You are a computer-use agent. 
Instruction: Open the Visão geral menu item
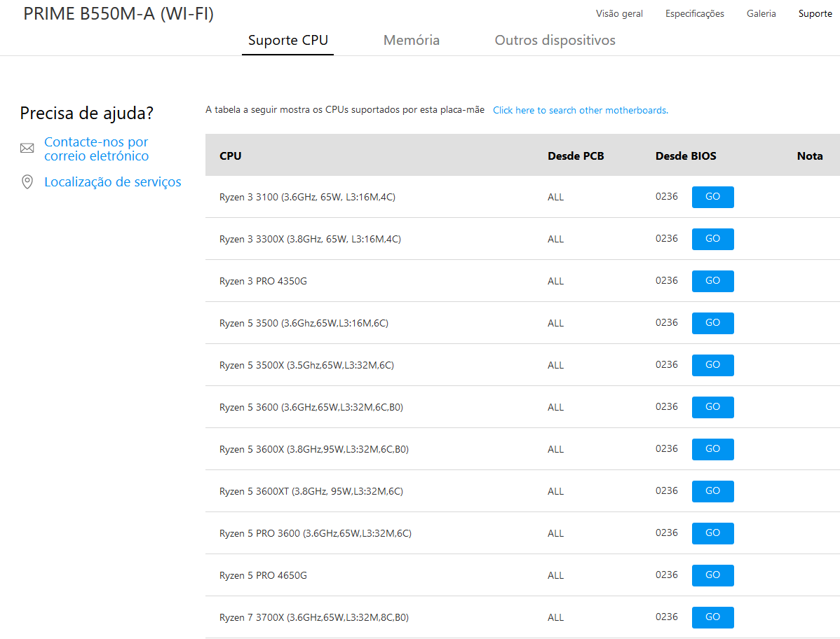(619, 13)
